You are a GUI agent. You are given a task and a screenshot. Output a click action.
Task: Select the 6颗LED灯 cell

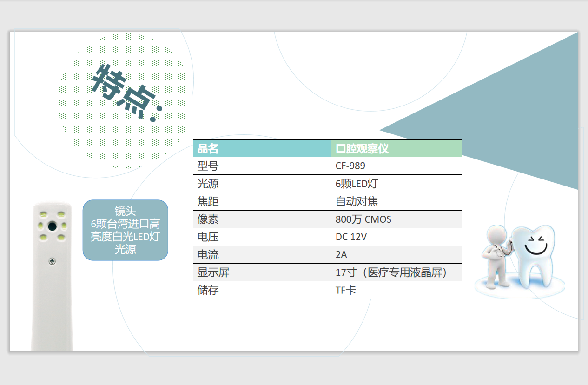pyautogui.click(x=396, y=184)
